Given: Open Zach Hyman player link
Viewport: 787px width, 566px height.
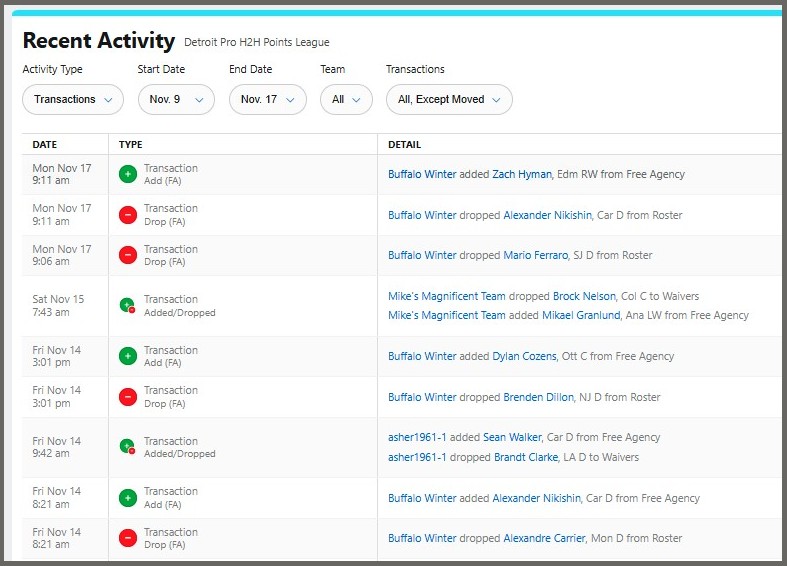Looking at the screenshot, I should 521,174.
